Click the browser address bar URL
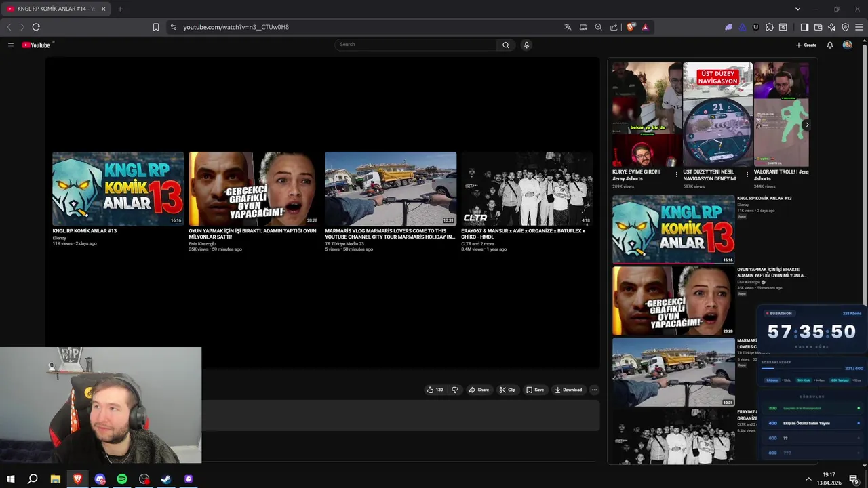This screenshot has height=488, width=868. point(236,27)
